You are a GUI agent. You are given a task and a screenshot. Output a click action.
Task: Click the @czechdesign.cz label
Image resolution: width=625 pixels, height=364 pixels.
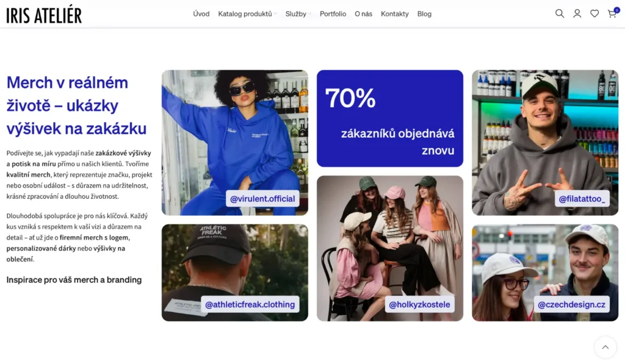tap(571, 304)
